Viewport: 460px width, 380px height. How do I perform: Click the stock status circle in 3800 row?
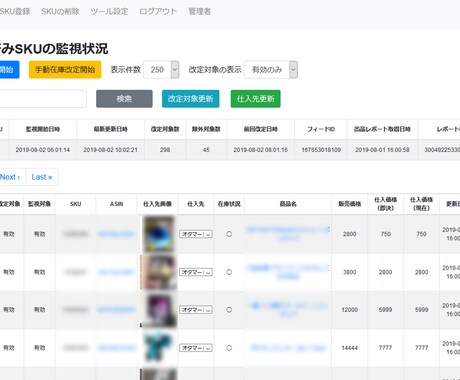pos(229,272)
